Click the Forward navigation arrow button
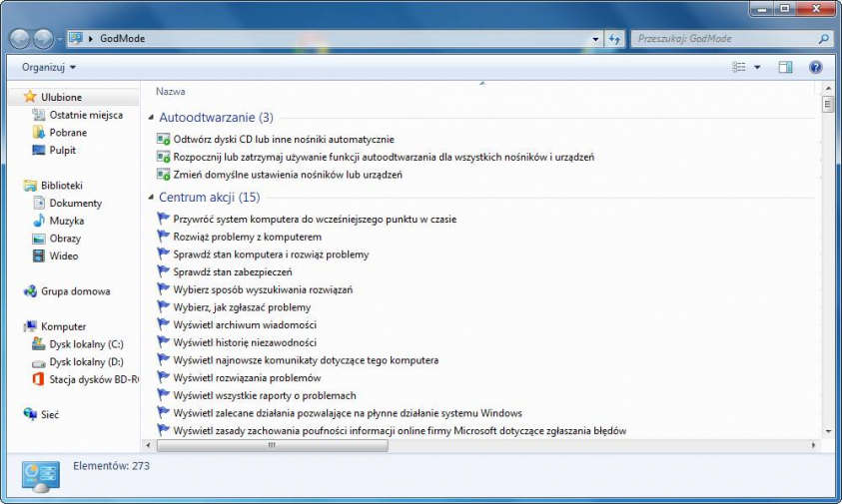The width and height of the screenshot is (842, 504). (x=44, y=39)
